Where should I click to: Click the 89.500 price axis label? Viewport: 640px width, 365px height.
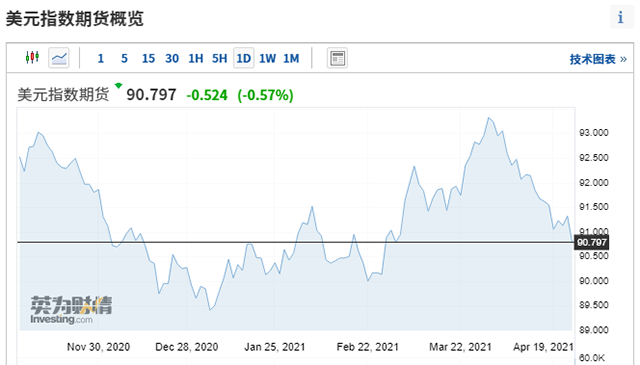click(x=593, y=305)
